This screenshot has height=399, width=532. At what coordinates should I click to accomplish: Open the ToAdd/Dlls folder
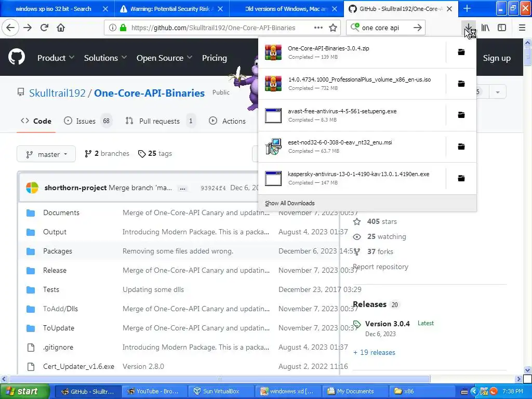tap(60, 309)
